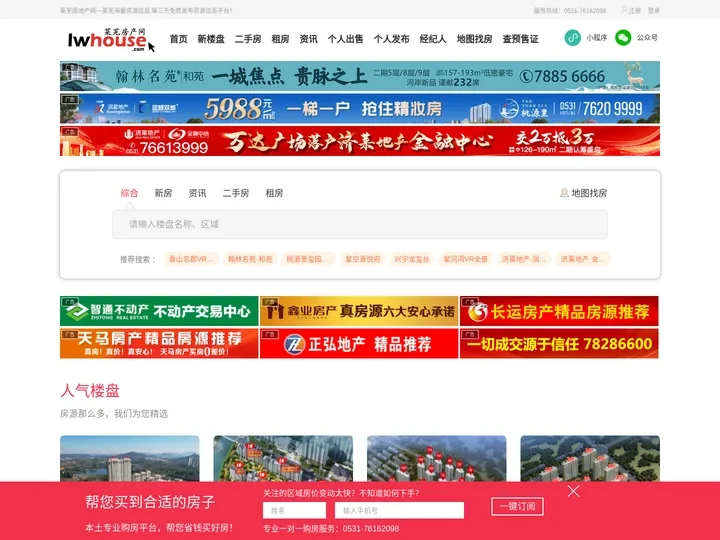The width and height of the screenshot is (720, 540).
Task: Open the 正弘地产 精品推荐 ad
Action: [359, 343]
